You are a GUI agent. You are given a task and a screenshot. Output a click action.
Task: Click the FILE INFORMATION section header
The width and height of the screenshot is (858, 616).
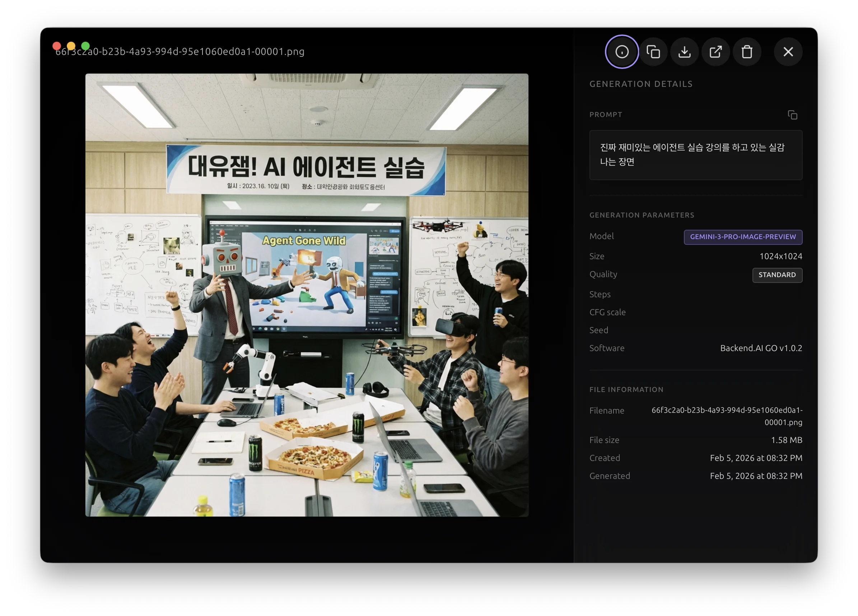[x=626, y=389]
